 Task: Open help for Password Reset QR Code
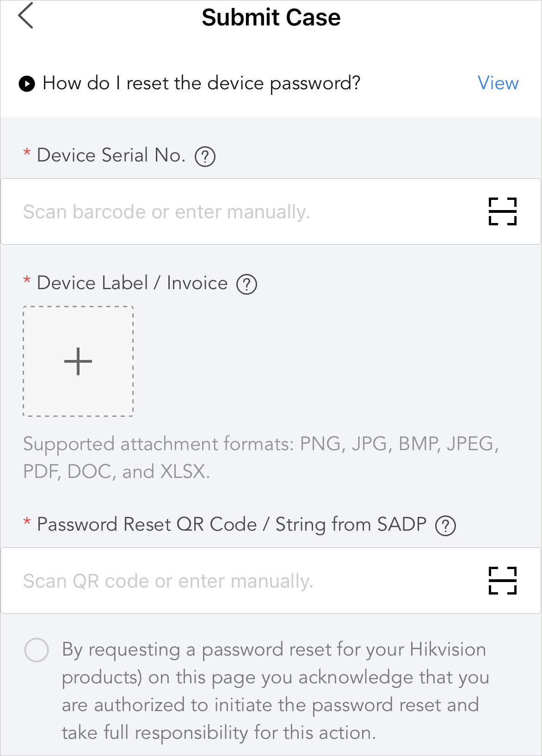tap(445, 526)
